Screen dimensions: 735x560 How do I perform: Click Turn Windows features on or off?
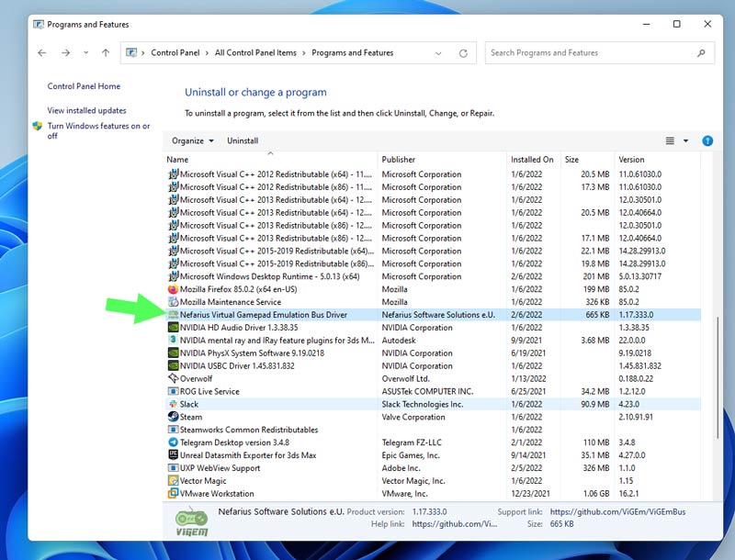98,130
